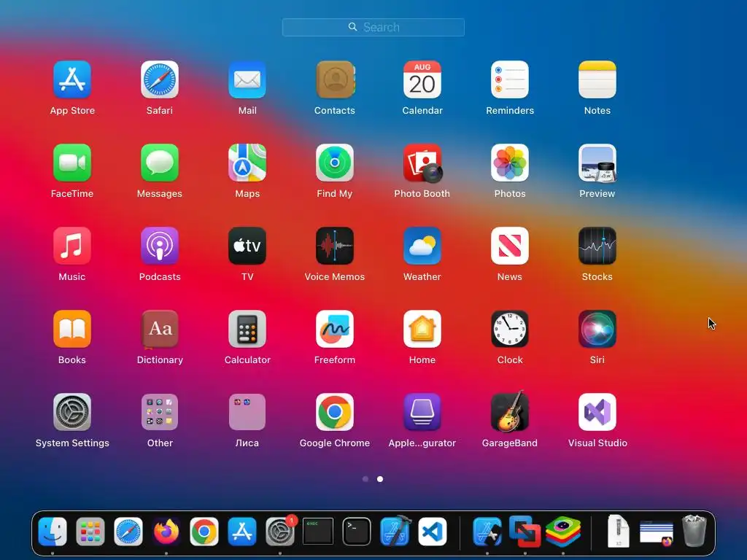Start the FaceTime app
This screenshot has width=747, height=560.
[72, 163]
